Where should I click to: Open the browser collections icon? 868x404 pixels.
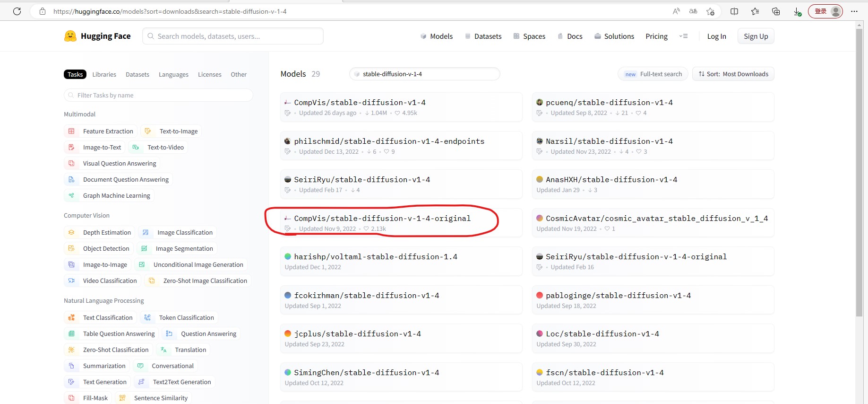tap(776, 11)
